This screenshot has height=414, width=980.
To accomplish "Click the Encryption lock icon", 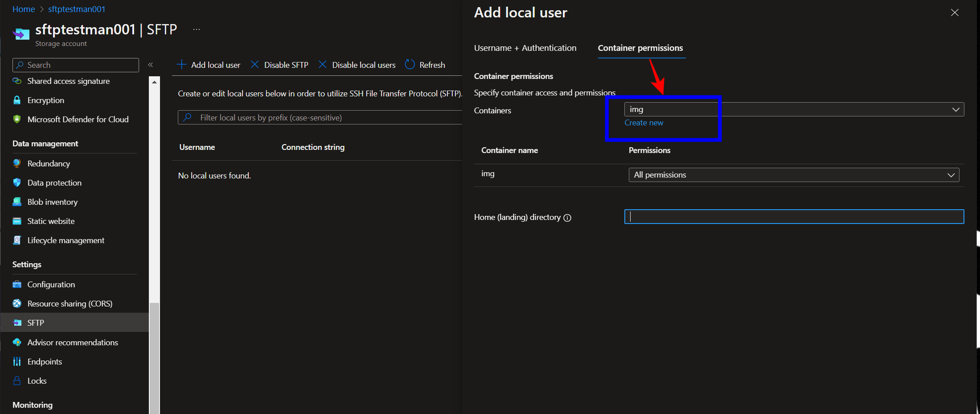I will tap(17, 100).
